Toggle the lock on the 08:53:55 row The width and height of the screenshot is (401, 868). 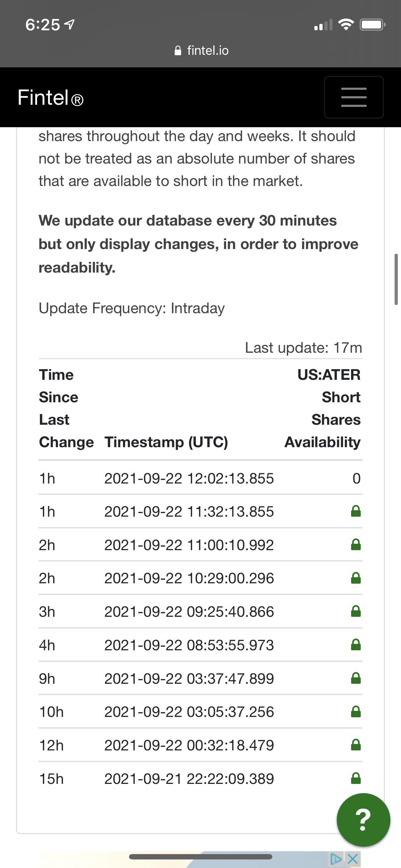(x=356, y=645)
